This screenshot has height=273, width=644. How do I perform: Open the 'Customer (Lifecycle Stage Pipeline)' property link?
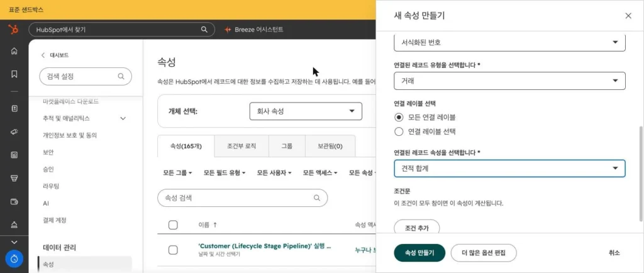pyautogui.click(x=265, y=247)
